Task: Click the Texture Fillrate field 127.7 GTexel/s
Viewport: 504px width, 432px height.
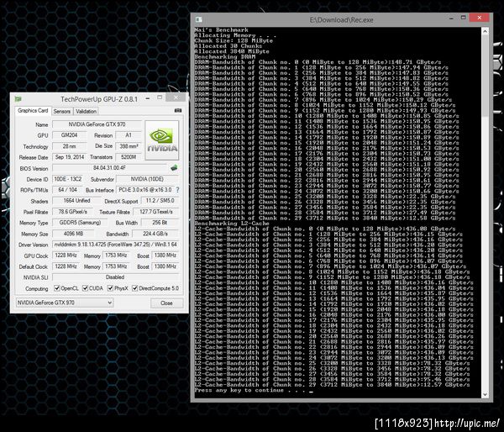Action: pyautogui.click(x=156, y=212)
